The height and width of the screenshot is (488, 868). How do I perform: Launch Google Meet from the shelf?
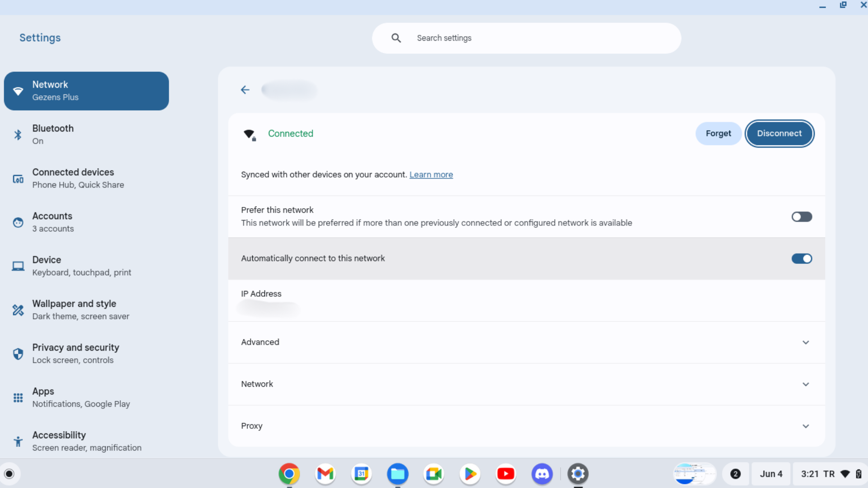tap(434, 474)
